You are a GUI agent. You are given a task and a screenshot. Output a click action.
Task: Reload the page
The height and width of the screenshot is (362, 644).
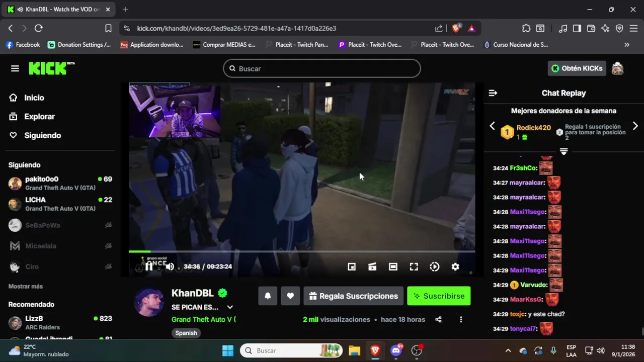pos(39,28)
